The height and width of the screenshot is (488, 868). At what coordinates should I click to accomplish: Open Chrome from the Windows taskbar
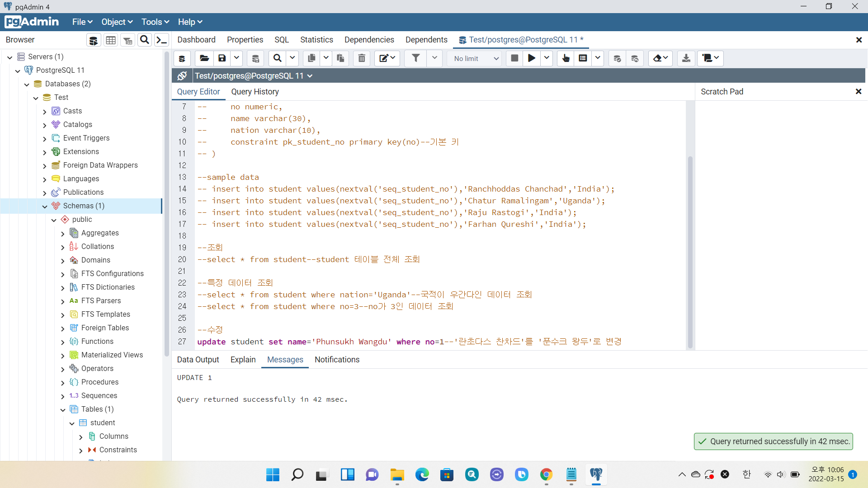coord(546,474)
